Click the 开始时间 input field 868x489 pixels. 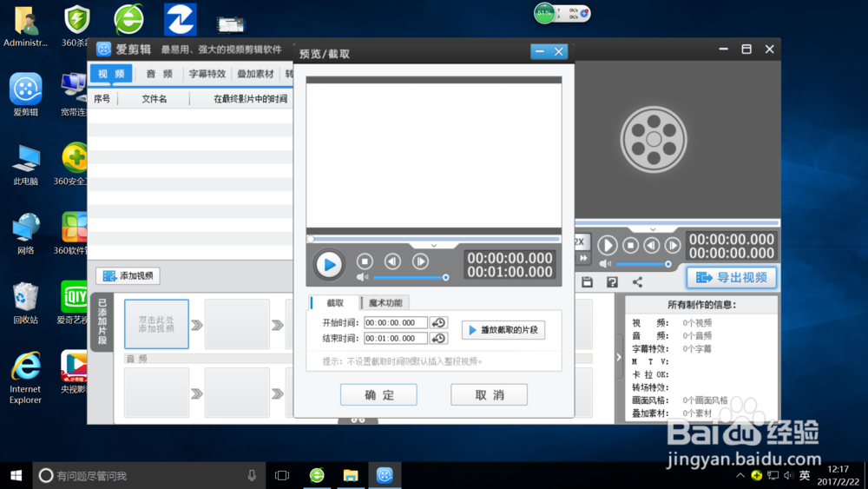(395, 322)
